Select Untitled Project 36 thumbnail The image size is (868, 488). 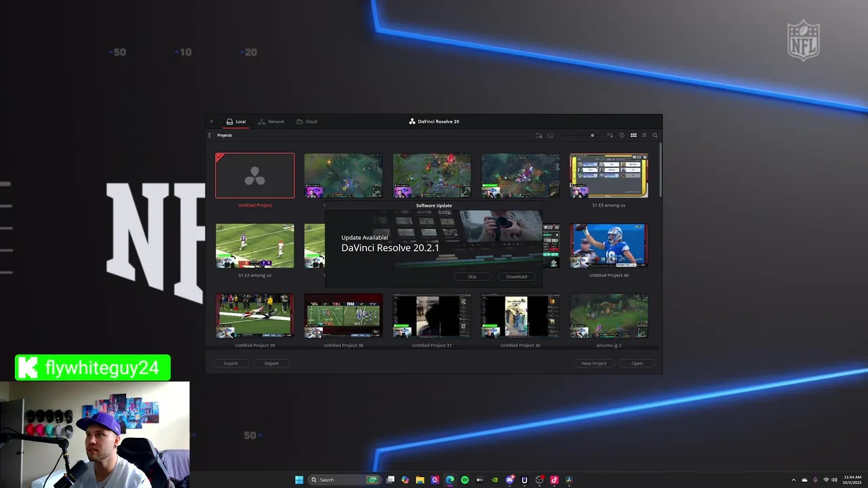click(x=520, y=315)
